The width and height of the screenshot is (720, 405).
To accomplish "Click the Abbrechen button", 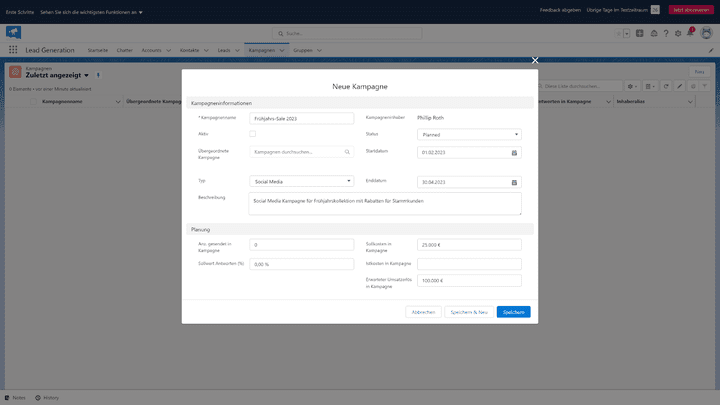I will point(422,312).
